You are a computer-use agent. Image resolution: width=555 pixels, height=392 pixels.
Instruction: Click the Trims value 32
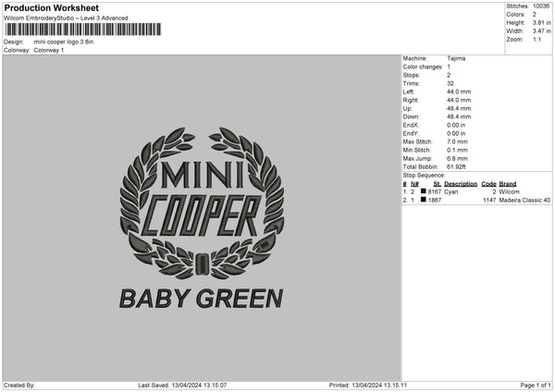450,84
